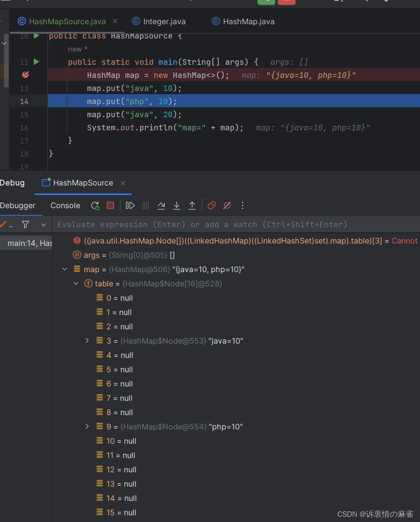Click the frames filter icon
The image size is (420, 522).
tap(25, 224)
